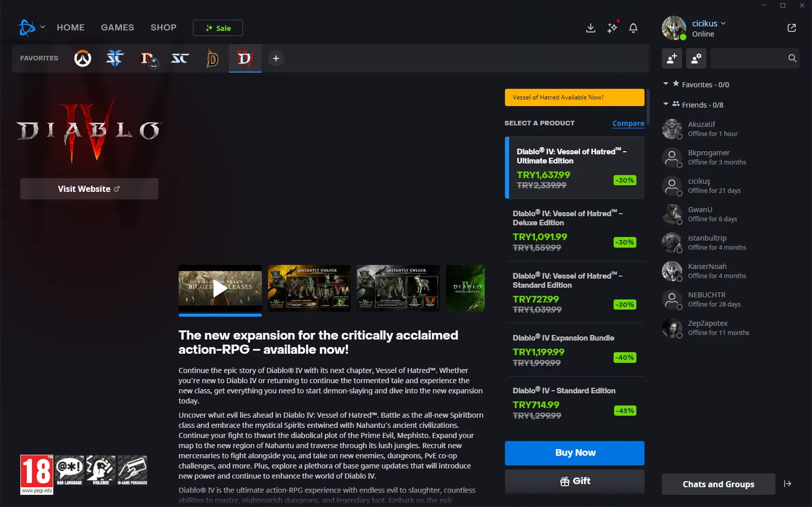Click the cicikus profile avatar
This screenshot has width=812, height=507.
[x=674, y=28]
